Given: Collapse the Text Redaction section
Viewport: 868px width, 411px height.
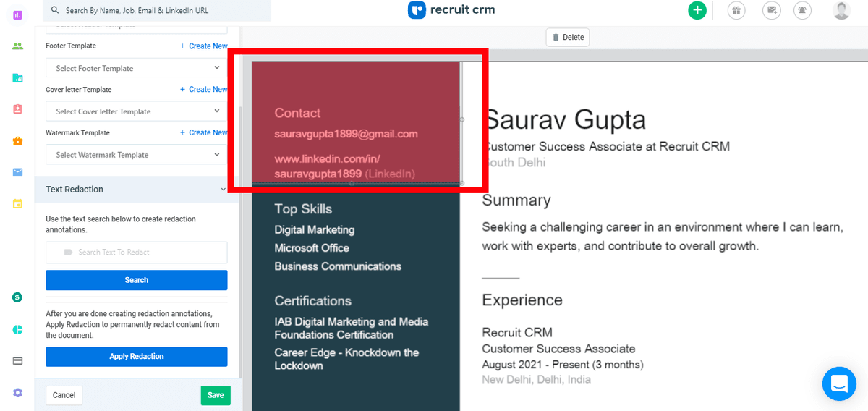Looking at the screenshot, I should pyautogui.click(x=224, y=190).
